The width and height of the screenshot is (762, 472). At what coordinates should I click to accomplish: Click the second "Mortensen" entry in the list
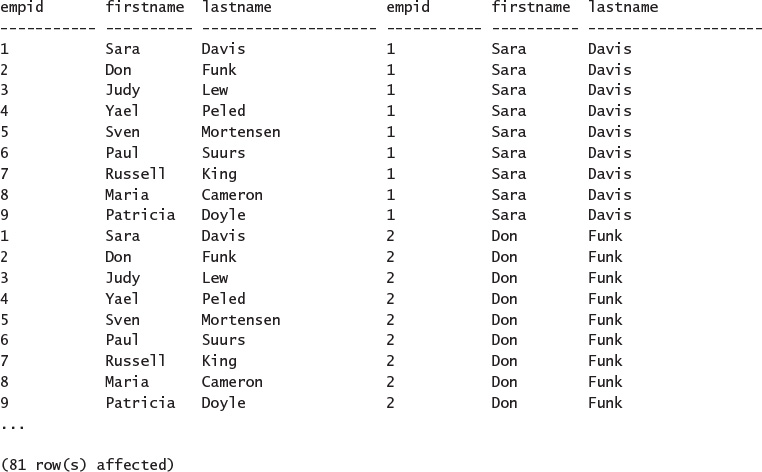[241, 320]
